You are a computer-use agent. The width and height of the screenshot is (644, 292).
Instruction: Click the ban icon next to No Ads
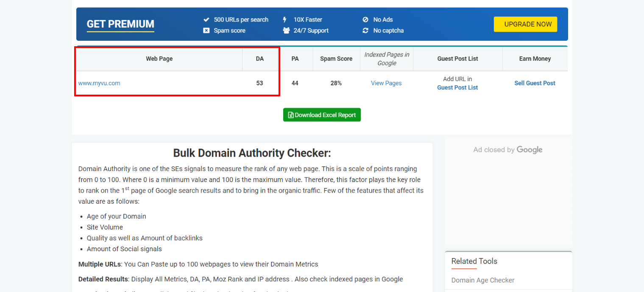pyautogui.click(x=365, y=20)
